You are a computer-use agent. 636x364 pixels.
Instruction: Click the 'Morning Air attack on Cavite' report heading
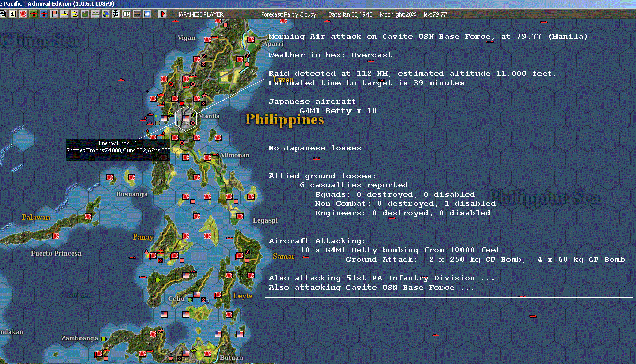(428, 37)
